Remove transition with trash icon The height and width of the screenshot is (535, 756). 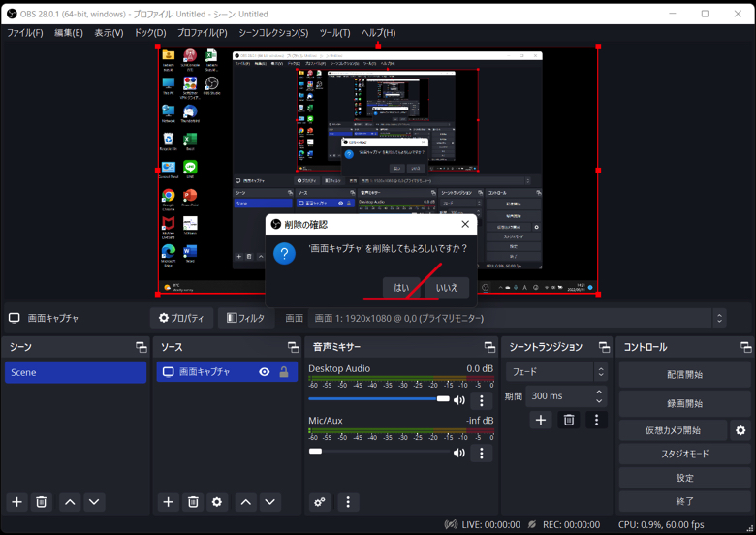[x=569, y=420]
